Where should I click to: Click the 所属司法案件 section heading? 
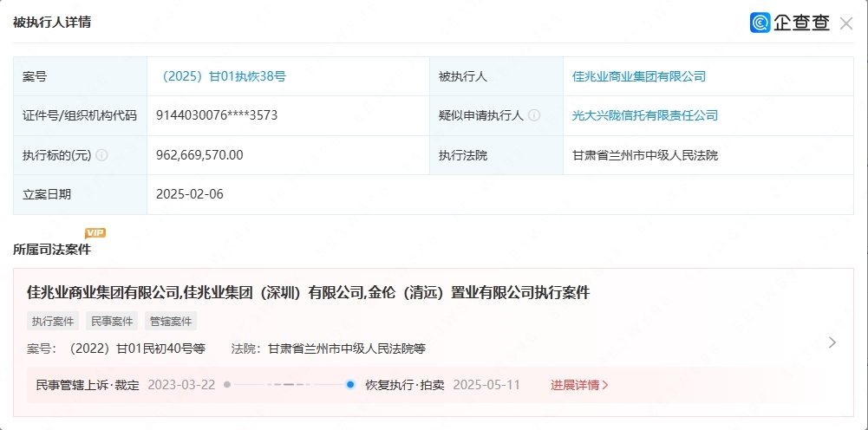[51, 250]
